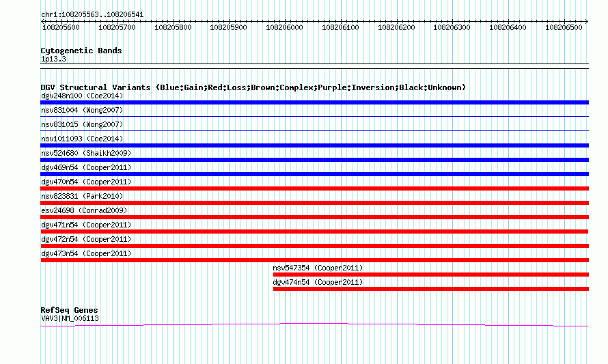
Task: Click the black 1p13.3 cytogenetic band line
Action: point(314,66)
